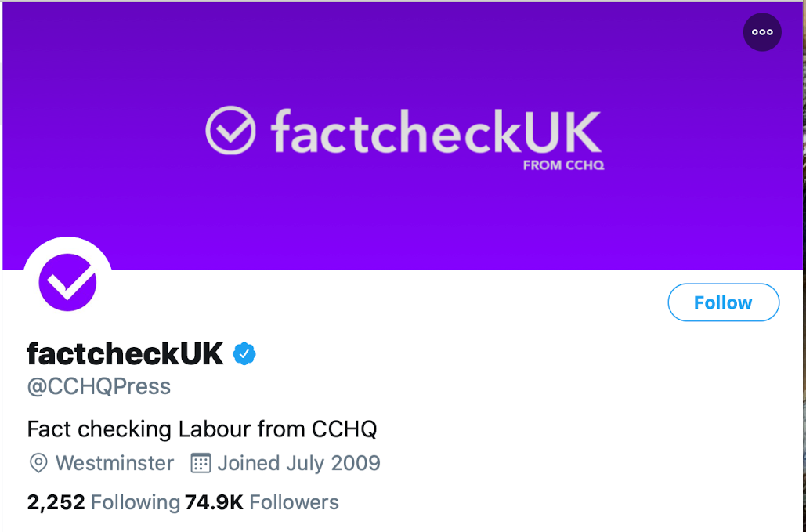Open the more options menu on the profile
The width and height of the screenshot is (806, 532).
(761, 32)
